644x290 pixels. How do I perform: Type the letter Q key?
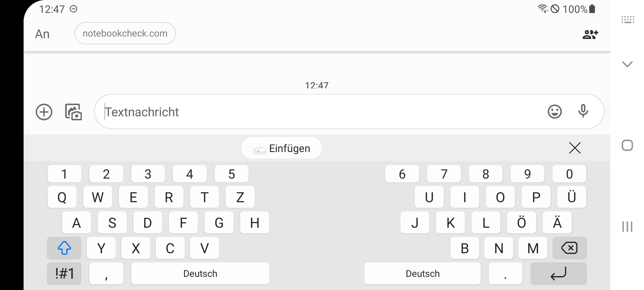pyautogui.click(x=62, y=197)
